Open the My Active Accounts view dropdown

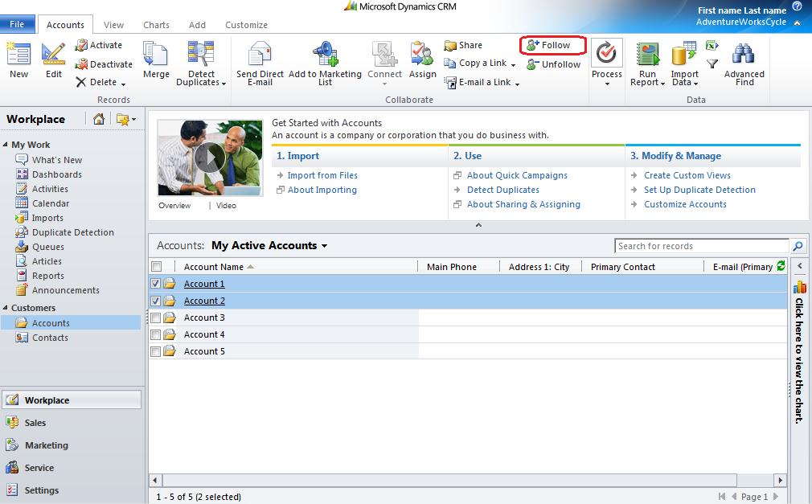point(324,246)
